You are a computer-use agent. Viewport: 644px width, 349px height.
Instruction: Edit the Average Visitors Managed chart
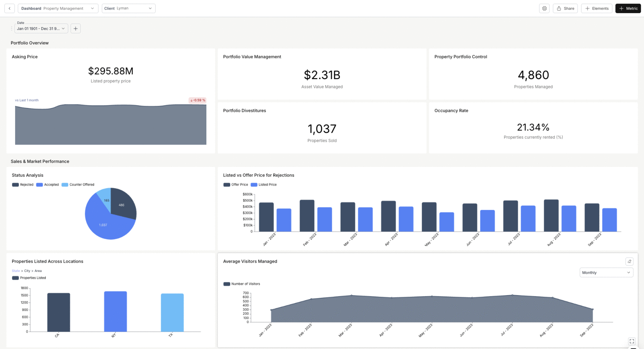pos(630,261)
